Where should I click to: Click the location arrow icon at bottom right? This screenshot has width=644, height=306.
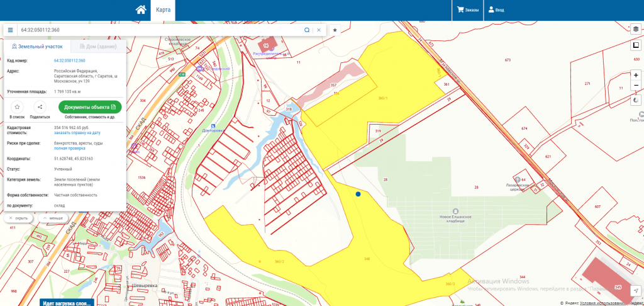point(636,290)
